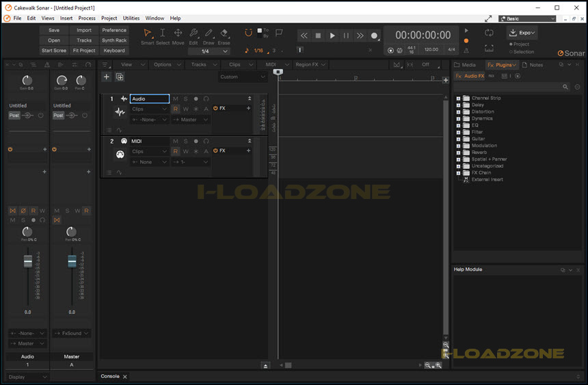The width and height of the screenshot is (588, 385).
Task: Open the Audio track Master output dropdown
Action: (x=191, y=119)
